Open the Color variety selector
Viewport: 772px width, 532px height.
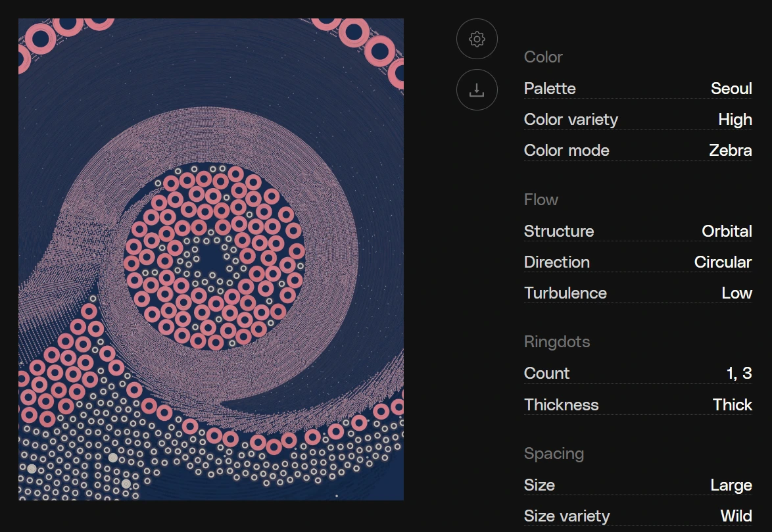(638, 120)
